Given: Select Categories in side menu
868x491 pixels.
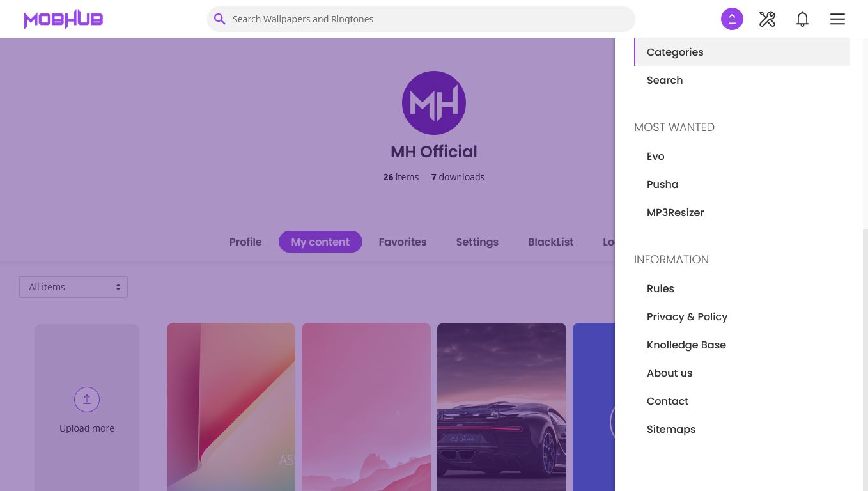Looking at the screenshot, I should click(742, 52).
